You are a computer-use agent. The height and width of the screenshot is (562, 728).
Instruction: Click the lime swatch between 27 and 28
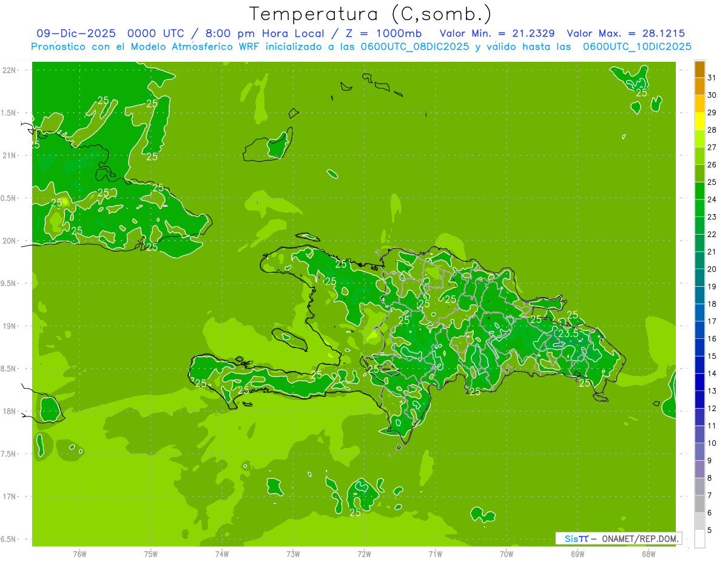[699, 138]
